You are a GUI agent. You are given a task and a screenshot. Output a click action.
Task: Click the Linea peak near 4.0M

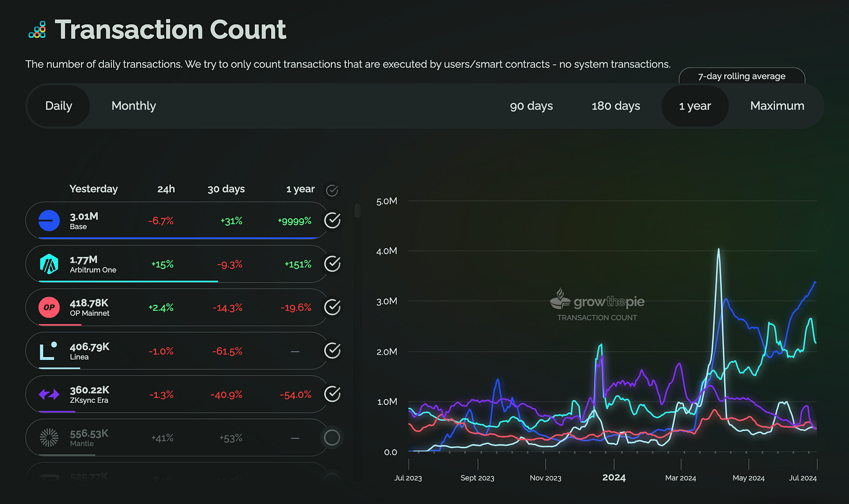tap(718, 249)
